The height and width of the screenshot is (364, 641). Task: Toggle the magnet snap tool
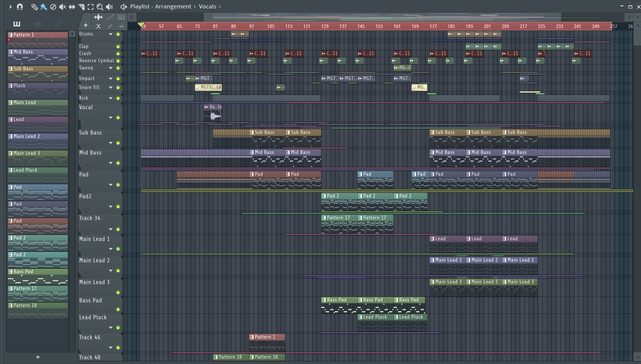(20, 7)
